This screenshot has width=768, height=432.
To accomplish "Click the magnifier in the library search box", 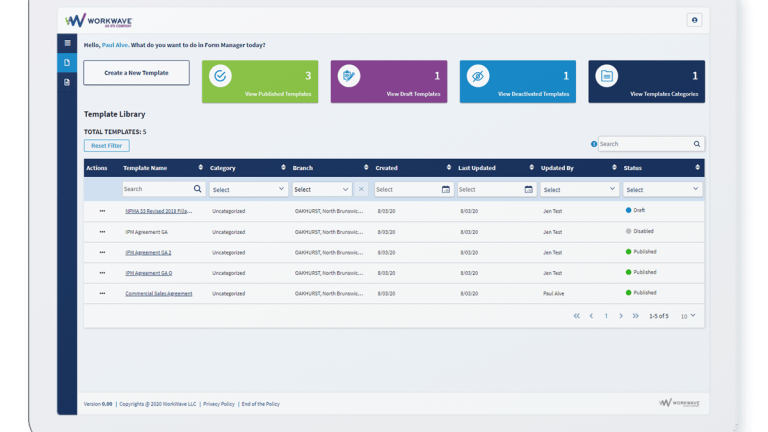I will click(696, 144).
